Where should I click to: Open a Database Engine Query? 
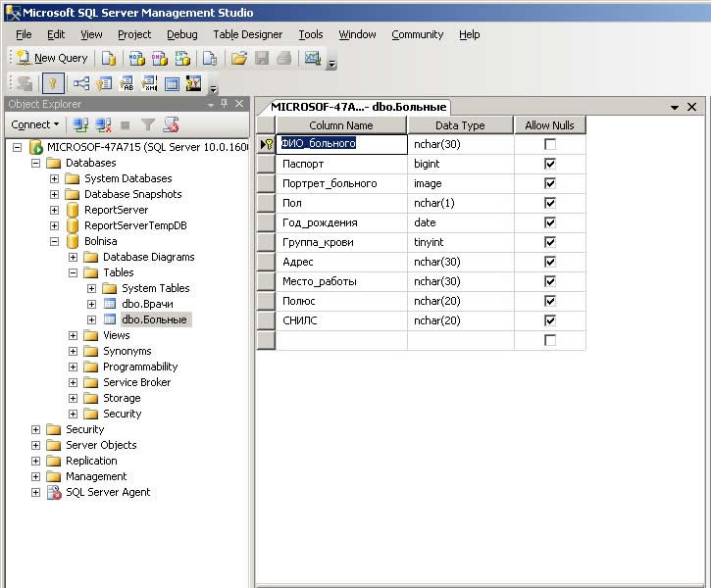(109, 59)
